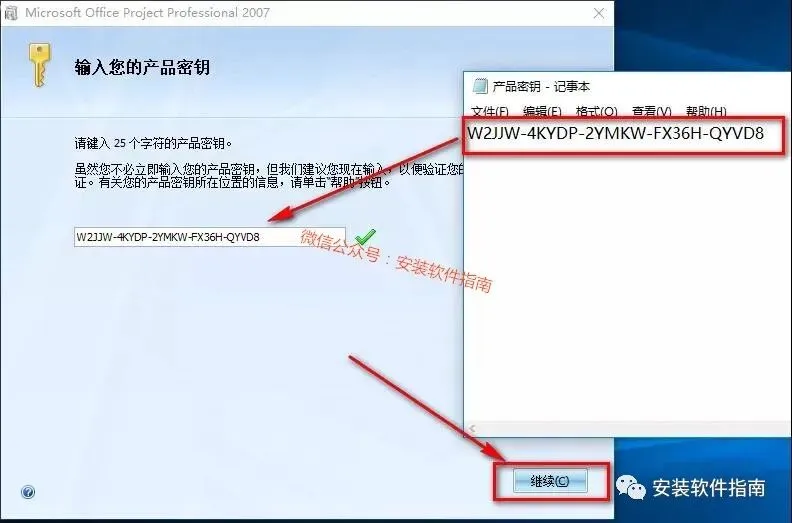Open Notepad's 格式(O) menu

[x=597, y=111]
